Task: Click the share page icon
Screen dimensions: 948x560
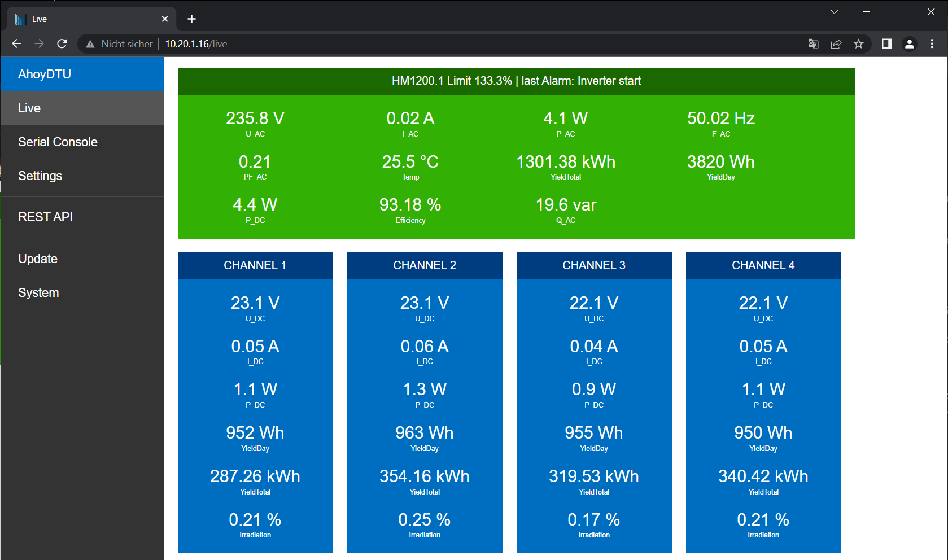Action: click(836, 44)
